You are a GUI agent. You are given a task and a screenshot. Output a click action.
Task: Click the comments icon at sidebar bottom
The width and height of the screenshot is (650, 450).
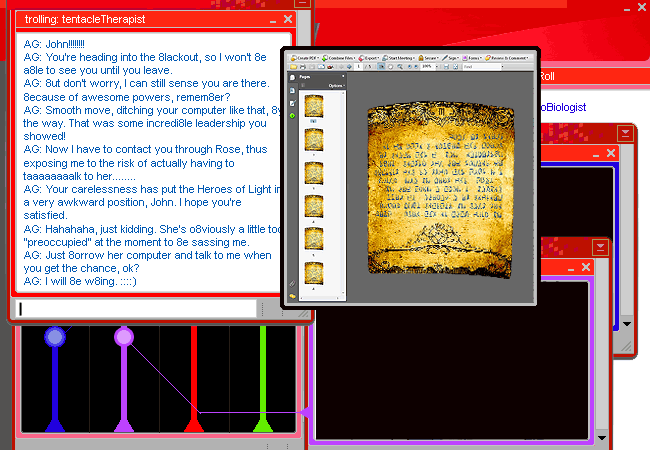292,297
